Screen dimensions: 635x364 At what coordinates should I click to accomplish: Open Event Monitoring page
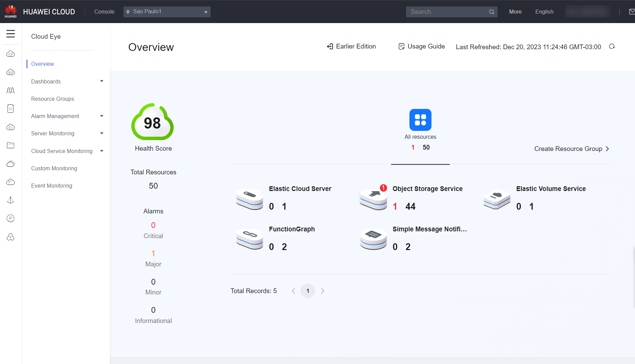click(52, 186)
